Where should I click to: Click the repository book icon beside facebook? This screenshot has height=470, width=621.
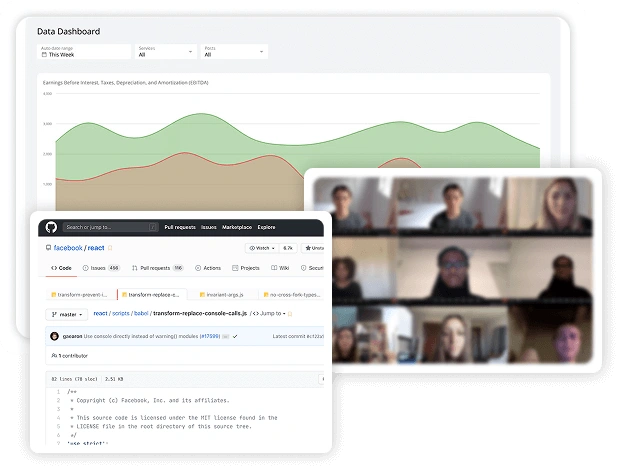coord(50,247)
